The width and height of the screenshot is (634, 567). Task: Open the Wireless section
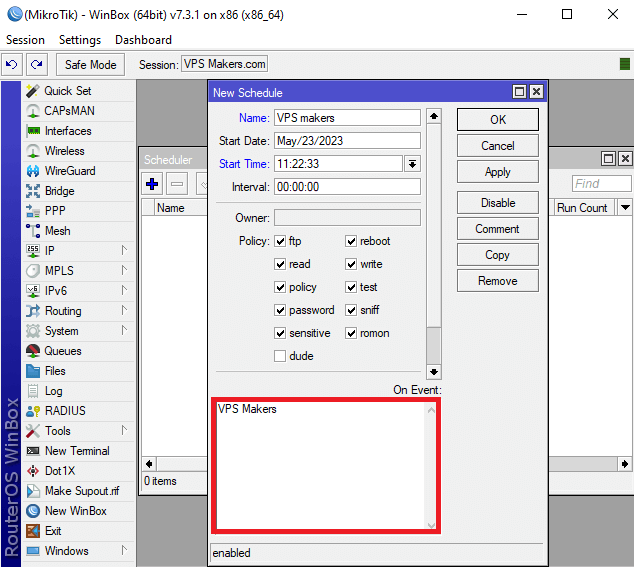pos(79,151)
